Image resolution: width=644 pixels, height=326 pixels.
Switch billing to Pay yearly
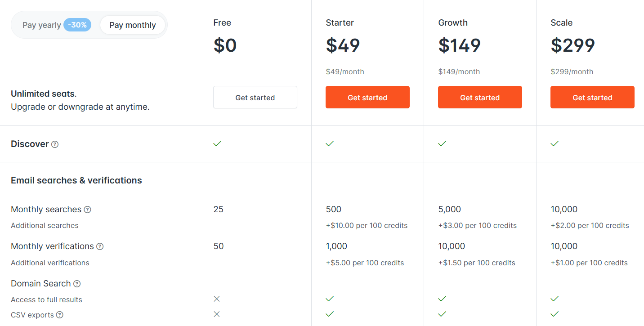[42, 25]
